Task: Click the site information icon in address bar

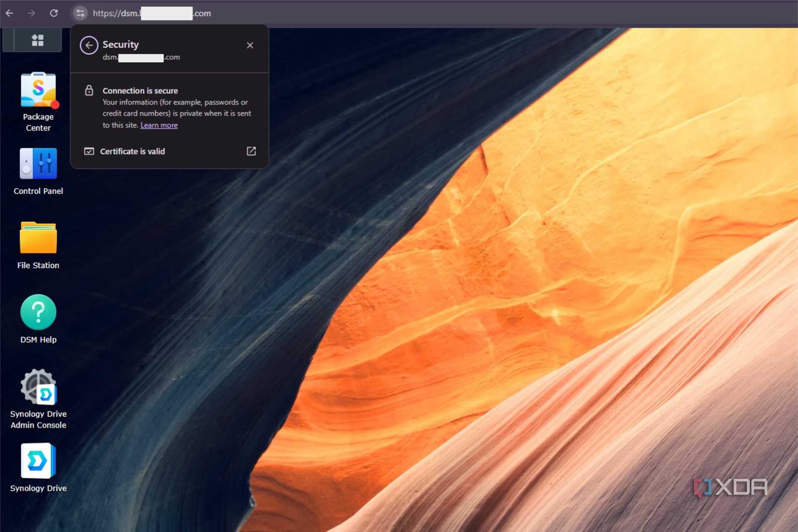Action: click(80, 13)
